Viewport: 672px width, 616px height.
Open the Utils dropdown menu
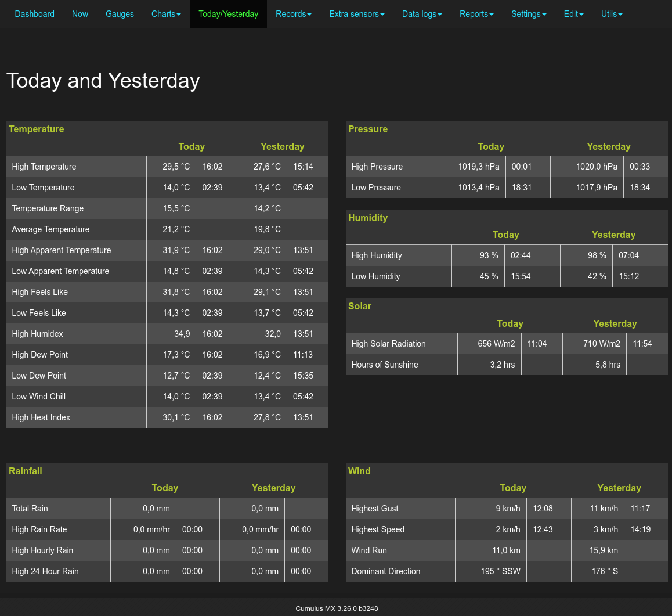pyautogui.click(x=612, y=14)
